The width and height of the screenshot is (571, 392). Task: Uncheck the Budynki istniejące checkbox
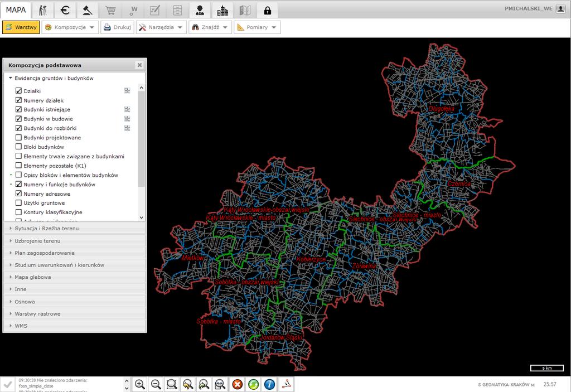pos(18,109)
